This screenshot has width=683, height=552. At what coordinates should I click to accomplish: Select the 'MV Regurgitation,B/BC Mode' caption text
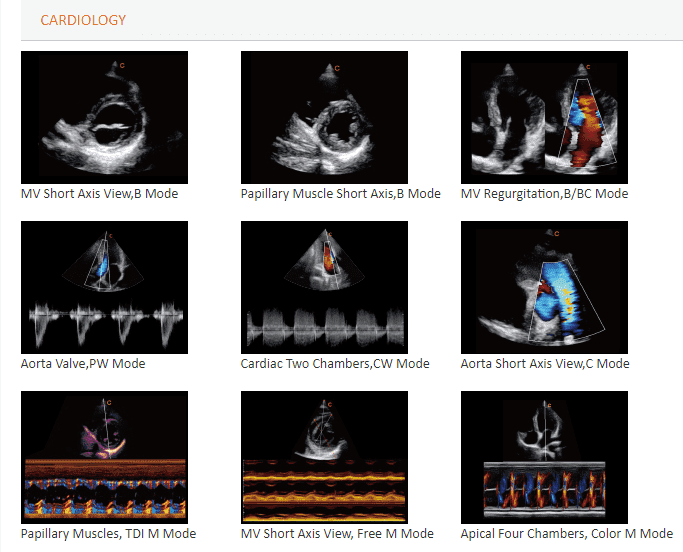(x=544, y=194)
